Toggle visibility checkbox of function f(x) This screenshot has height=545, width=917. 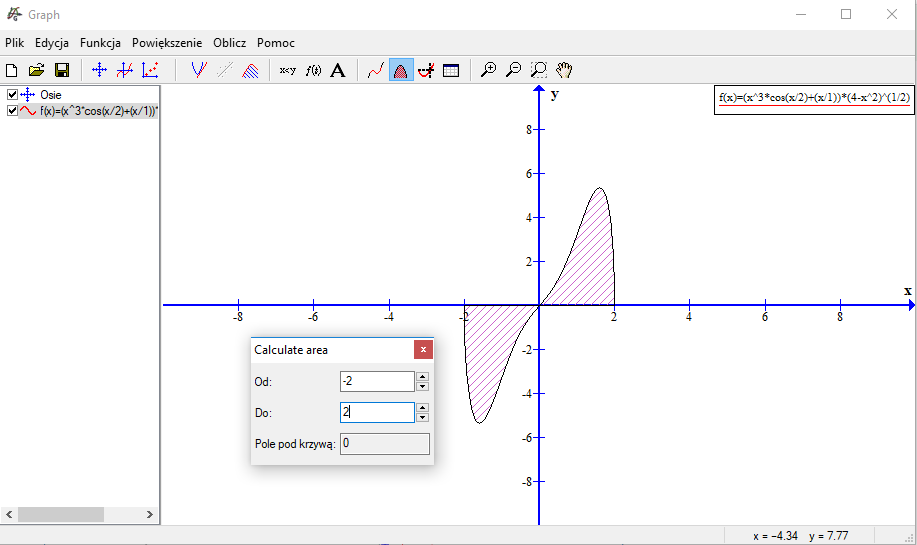[x=12, y=111]
